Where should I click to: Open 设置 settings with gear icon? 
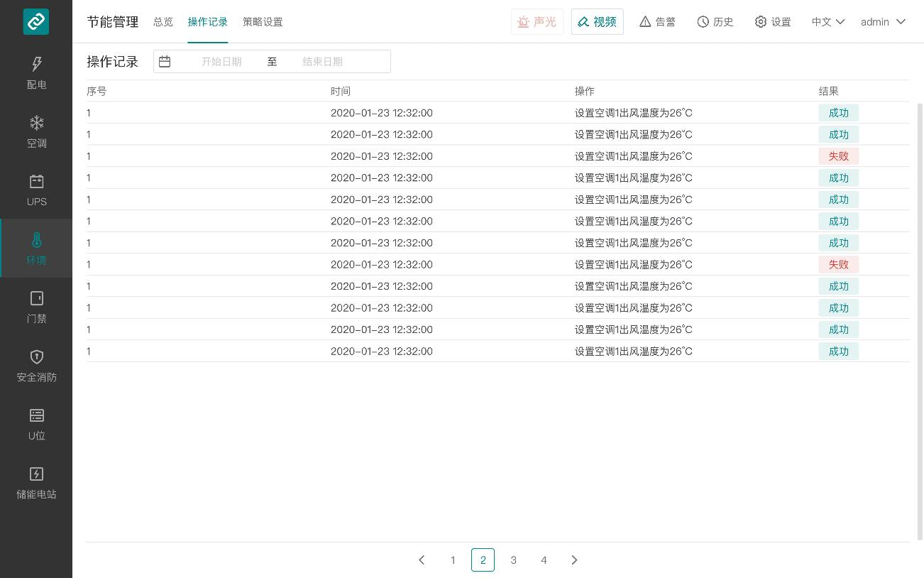(x=773, y=22)
